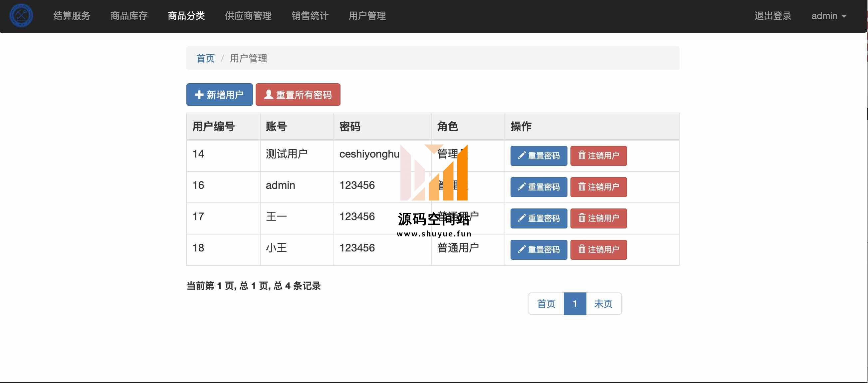Reset password for user 小王
The image size is (868, 383).
pos(539,250)
